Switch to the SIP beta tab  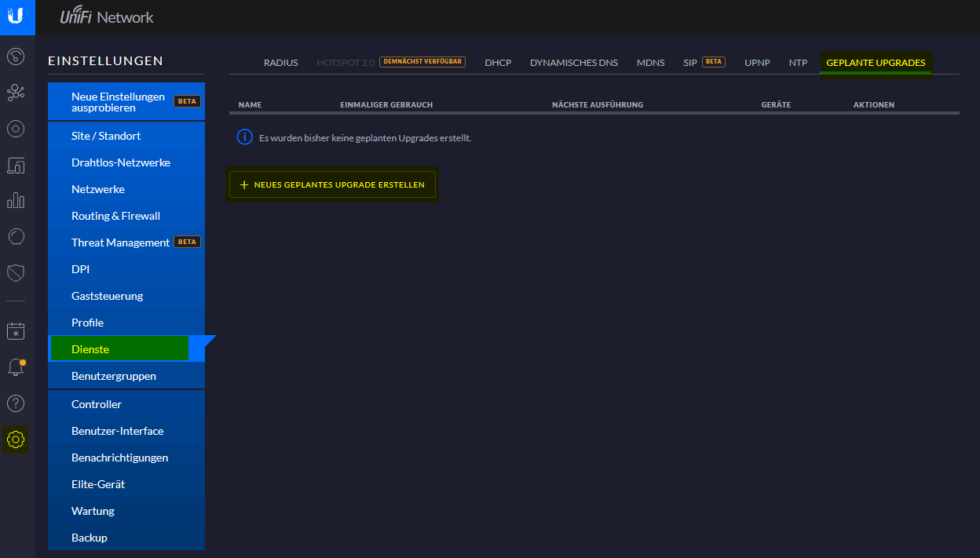coord(704,63)
